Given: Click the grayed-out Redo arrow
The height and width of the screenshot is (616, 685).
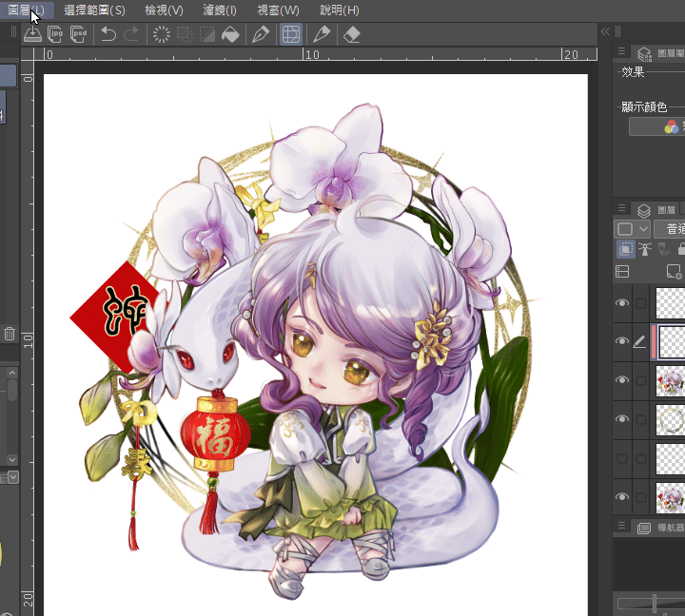Looking at the screenshot, I should (131, 34).
